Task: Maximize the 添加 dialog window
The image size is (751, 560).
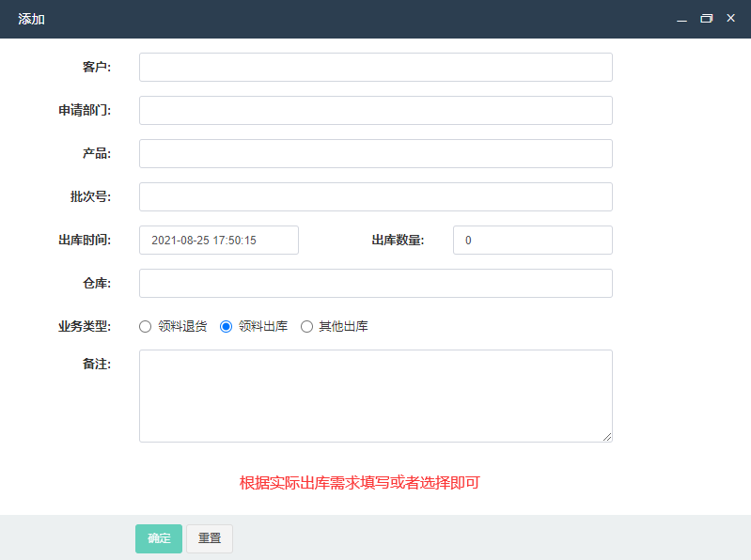Action: 707,19
